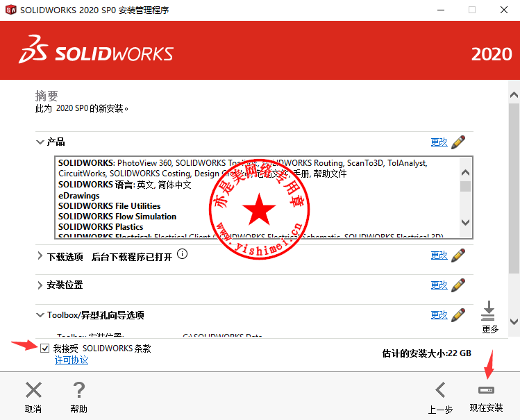Click 更改 link for 下载选项
The width and height of the screenshot is (520, 420).
[x=439, y=255]
